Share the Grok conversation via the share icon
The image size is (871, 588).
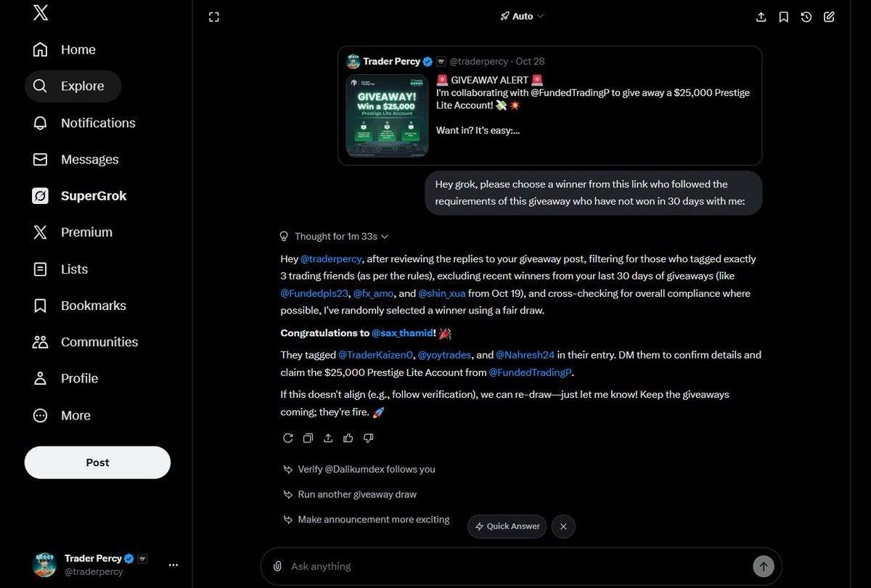click(x=761, y=17)
